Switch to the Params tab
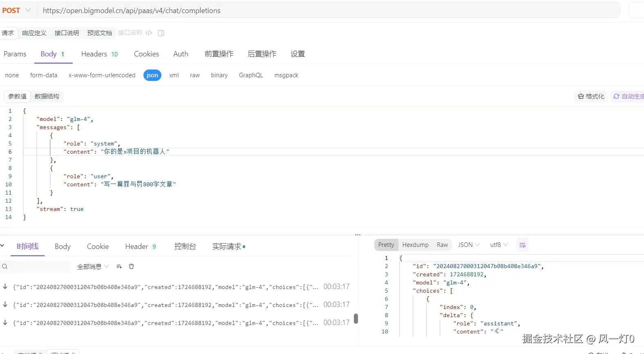644x354 pixels. point(15,54)
